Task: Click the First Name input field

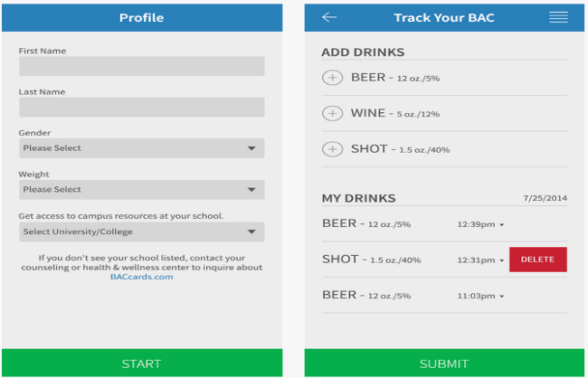Action: click(x=141, y=66)
